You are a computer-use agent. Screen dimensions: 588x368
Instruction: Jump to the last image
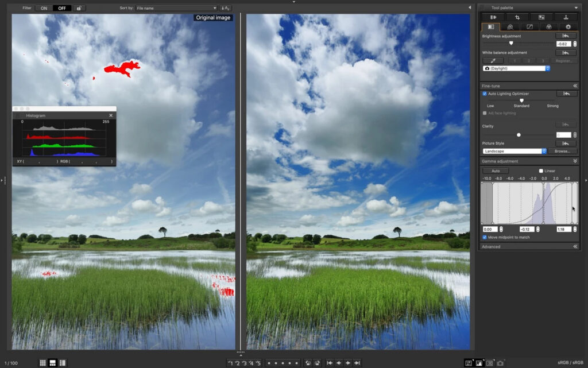click(357, 363)
